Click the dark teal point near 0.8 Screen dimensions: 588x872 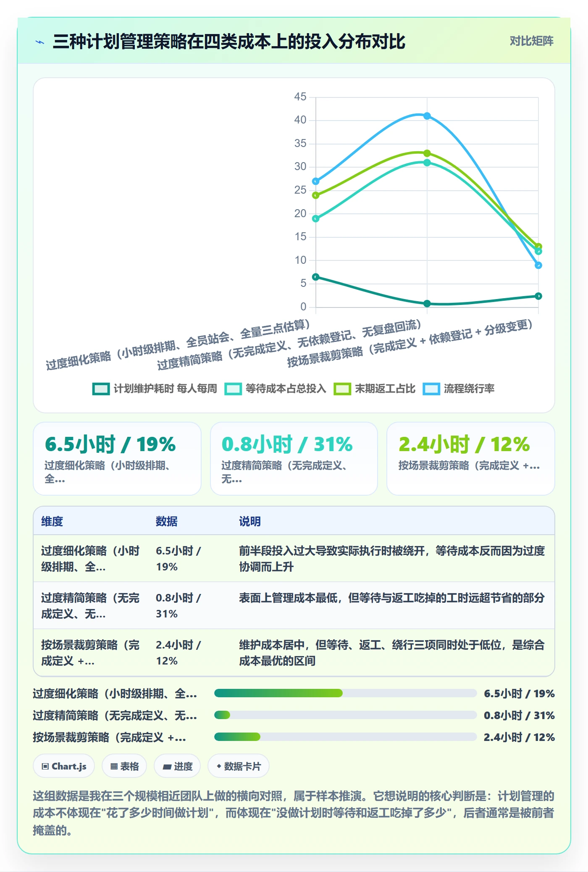pos(427,303)
